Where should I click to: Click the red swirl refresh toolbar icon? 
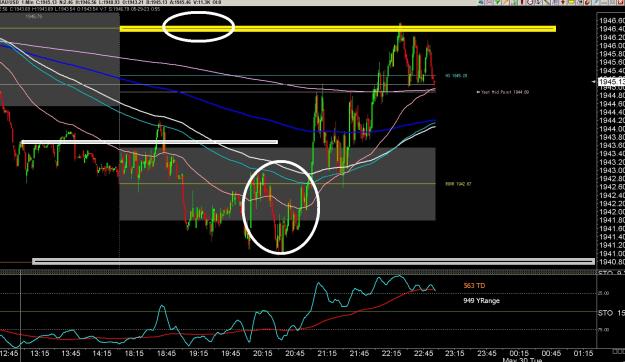coord(587,2)
